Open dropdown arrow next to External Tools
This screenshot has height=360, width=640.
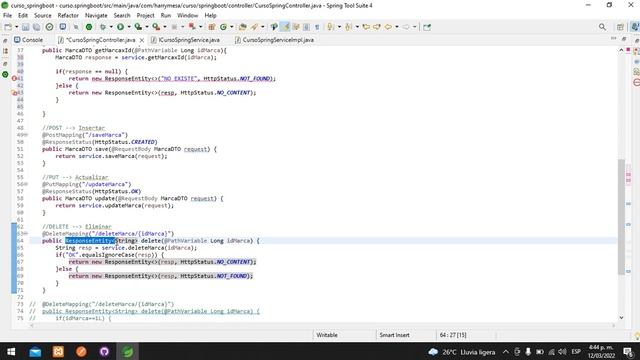tap(164, 27)
